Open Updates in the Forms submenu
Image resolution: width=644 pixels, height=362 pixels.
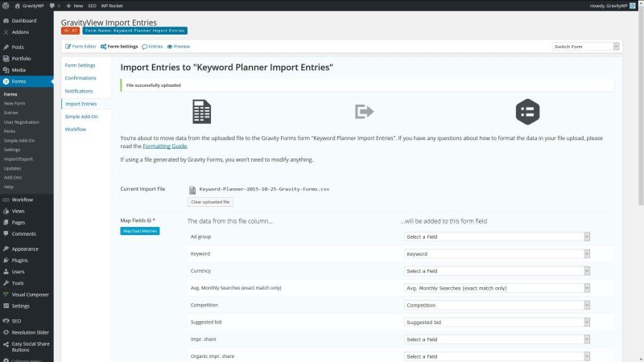point(12,168)
